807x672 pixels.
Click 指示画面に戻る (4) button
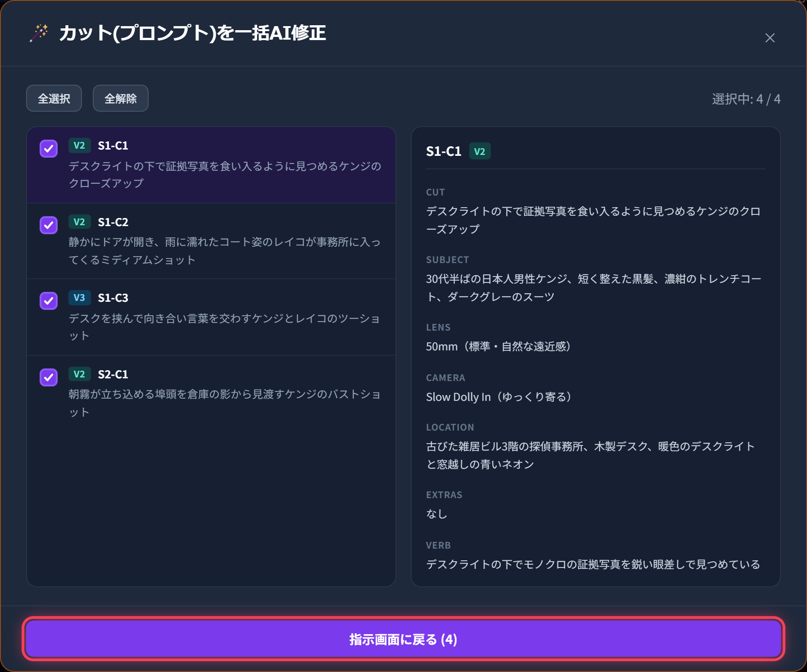coord(403,639)
